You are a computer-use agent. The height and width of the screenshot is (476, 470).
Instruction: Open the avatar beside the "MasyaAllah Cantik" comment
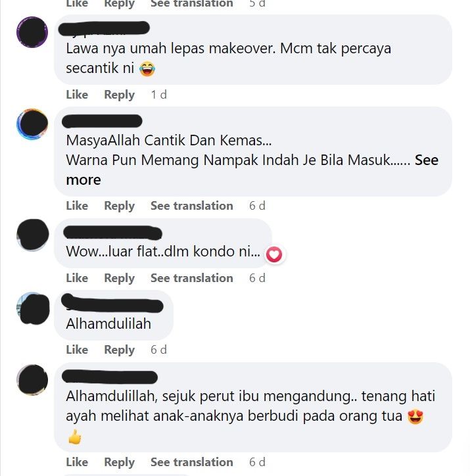point(32,124)
